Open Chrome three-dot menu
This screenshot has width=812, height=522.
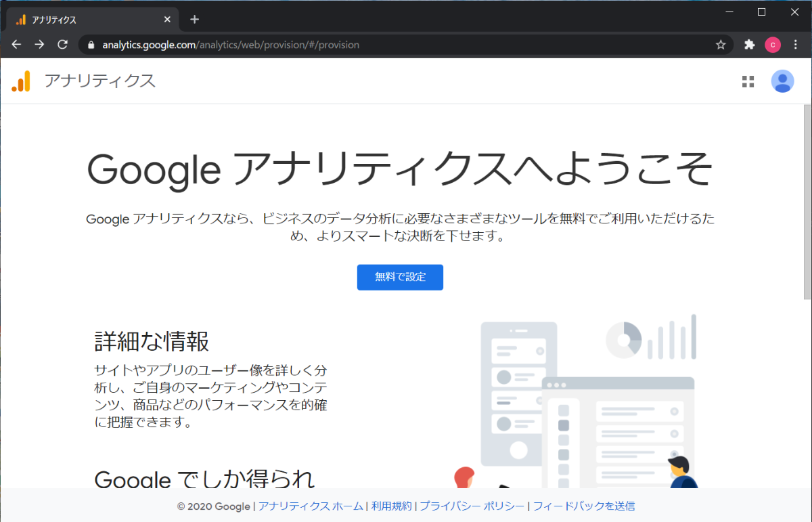point(795,45)
